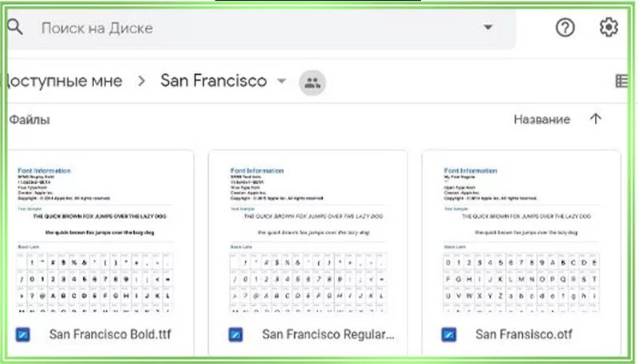
Task: Open the help question mark icon
Action: (x=565, y=28)
